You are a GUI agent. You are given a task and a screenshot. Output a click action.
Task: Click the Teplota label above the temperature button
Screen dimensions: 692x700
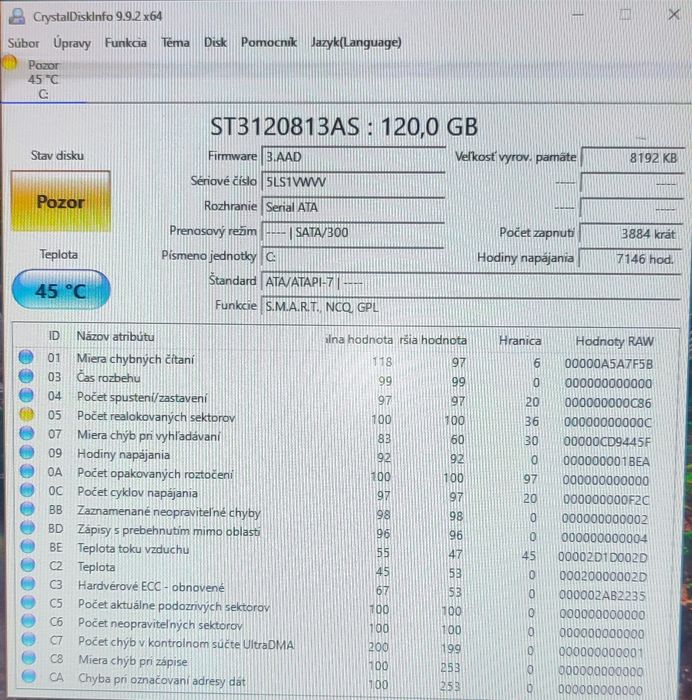(x=58, y=254)
